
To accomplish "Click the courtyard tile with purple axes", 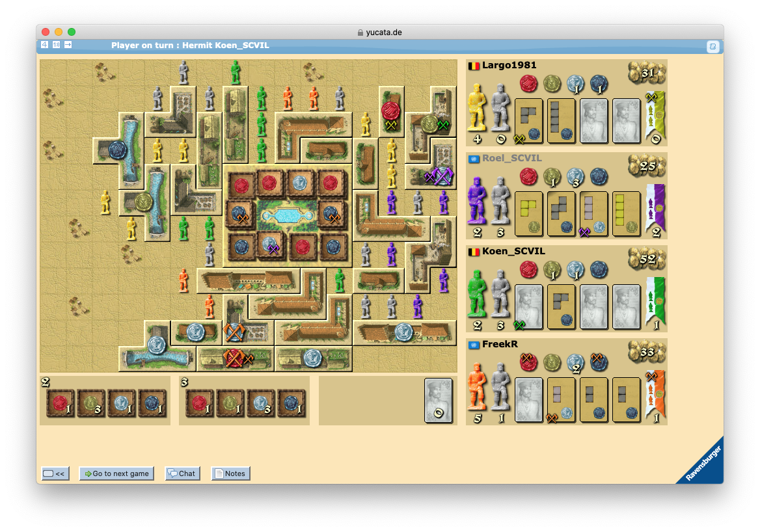I will point(271,246).
